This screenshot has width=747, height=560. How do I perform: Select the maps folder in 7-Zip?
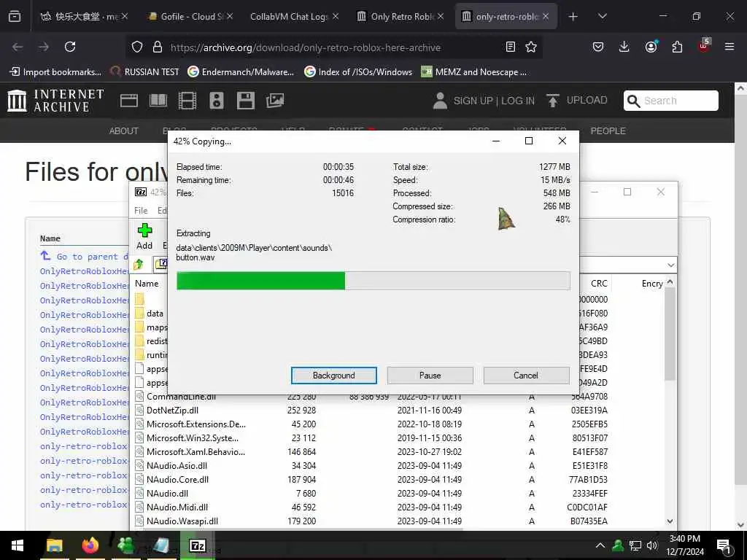157,327
